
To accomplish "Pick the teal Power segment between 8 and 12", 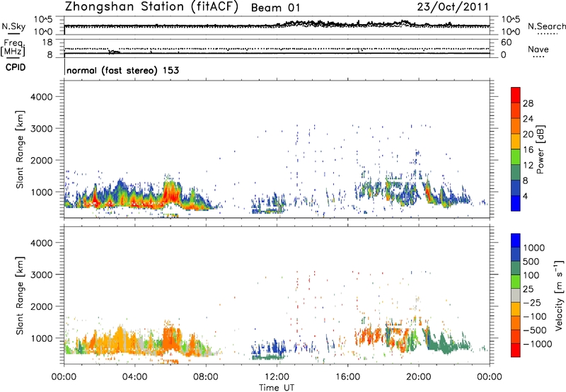I will (516, 172).
